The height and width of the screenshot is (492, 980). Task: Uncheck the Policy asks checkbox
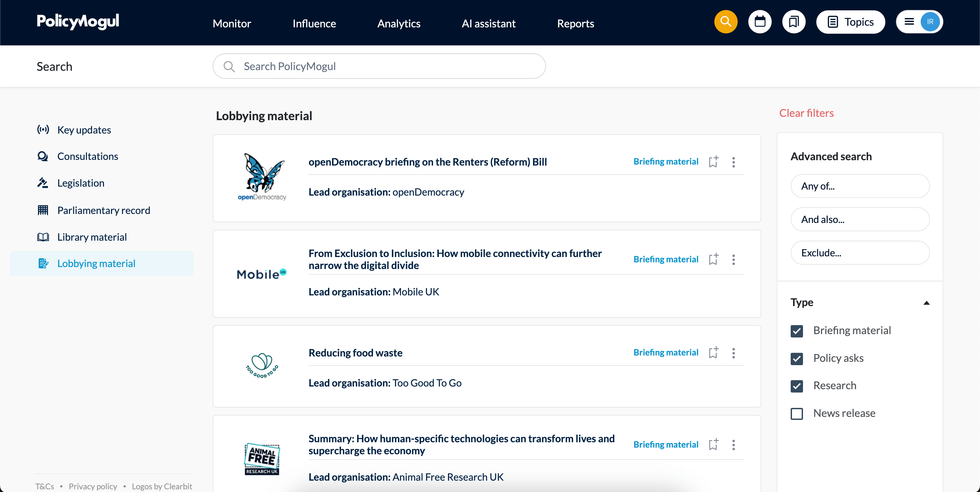click(x=797, y=358)
